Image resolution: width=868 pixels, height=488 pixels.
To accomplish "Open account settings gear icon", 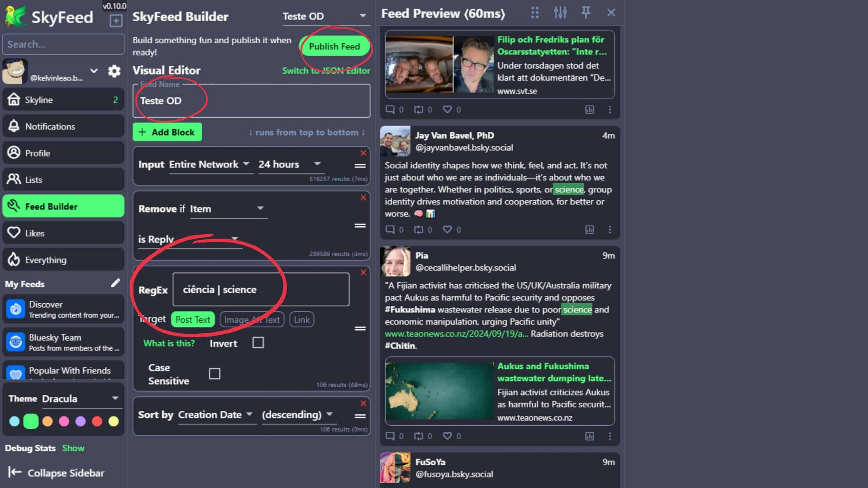I will tap(114, 71).
